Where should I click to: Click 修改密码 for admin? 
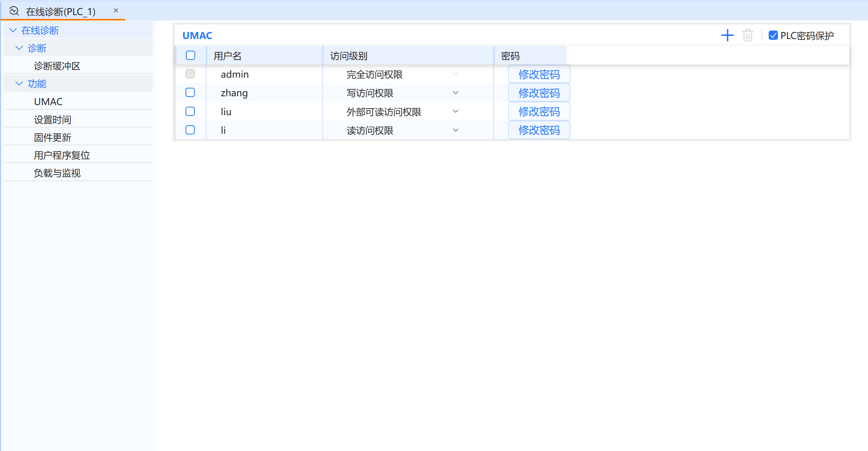tap(539, 74)
